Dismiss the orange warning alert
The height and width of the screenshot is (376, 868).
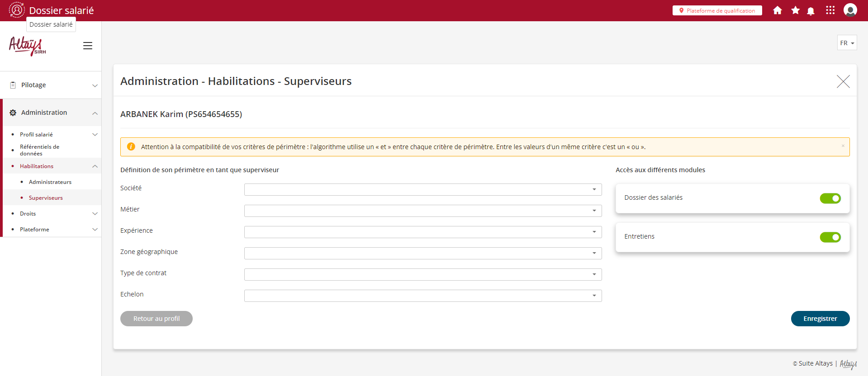tap(843, 146)
